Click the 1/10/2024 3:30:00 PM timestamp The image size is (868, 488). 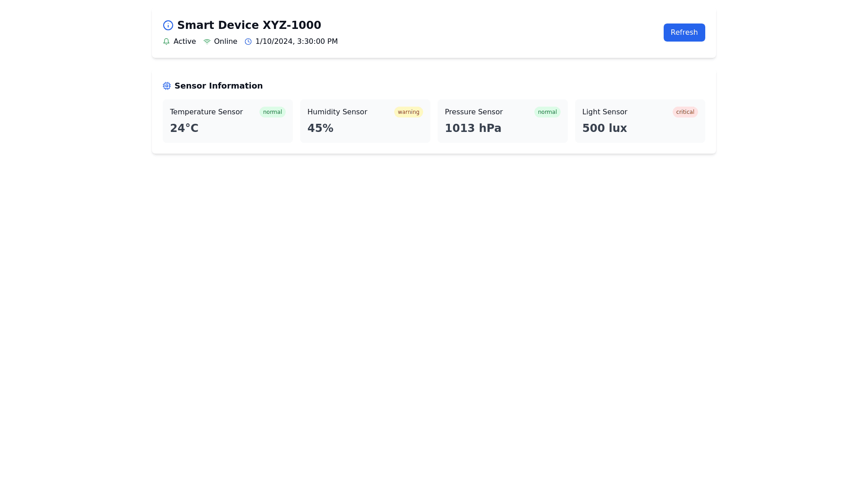[296, 42]
